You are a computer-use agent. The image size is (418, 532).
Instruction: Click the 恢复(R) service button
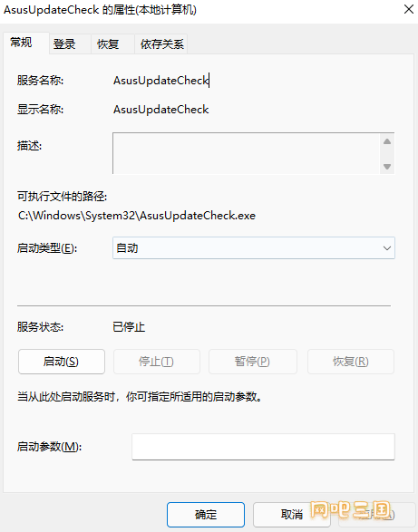(x=351, y=362)
